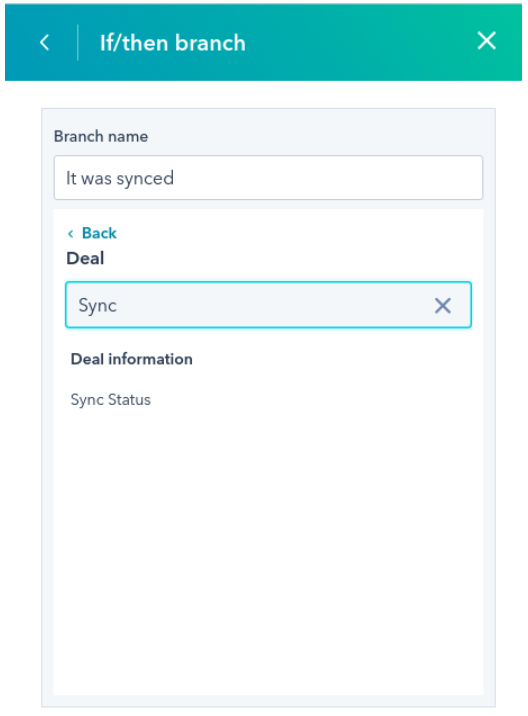Click empty area below Sync Status result

click(268, 548)
